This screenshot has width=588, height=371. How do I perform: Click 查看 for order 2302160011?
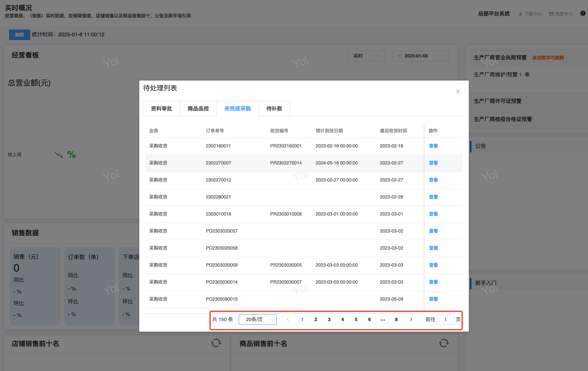click(x=433, y=146)
